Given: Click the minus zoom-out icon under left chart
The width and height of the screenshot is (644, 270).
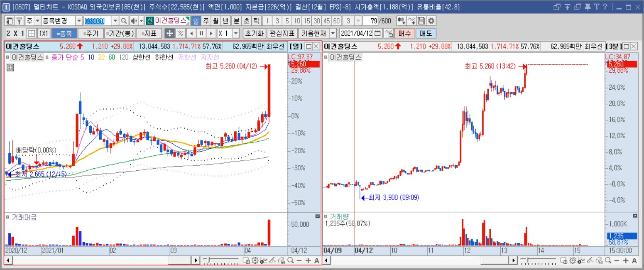Looking at the screenshot, I should point(299,260).
